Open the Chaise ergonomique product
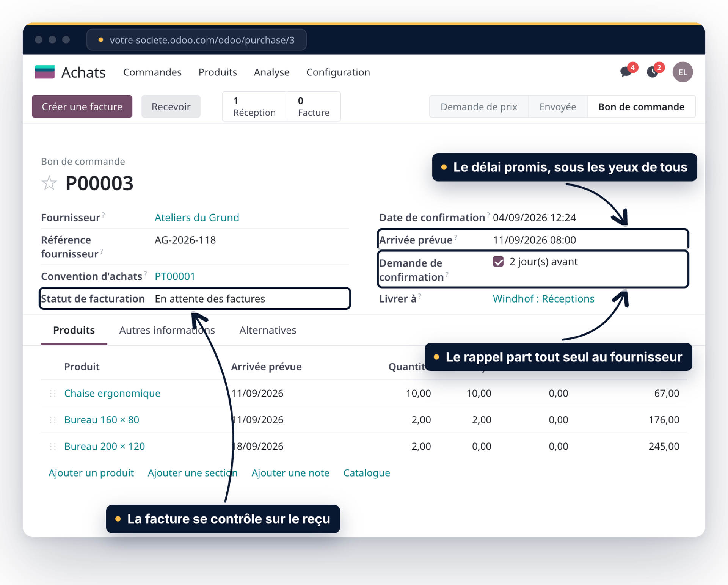The width and height of the screenshot is (728, 585). click(x=112, y=393)
